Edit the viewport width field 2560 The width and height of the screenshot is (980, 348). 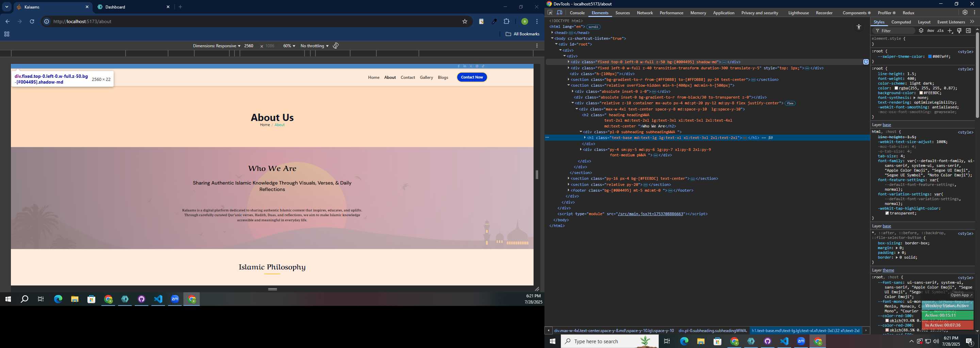[249, 46]
